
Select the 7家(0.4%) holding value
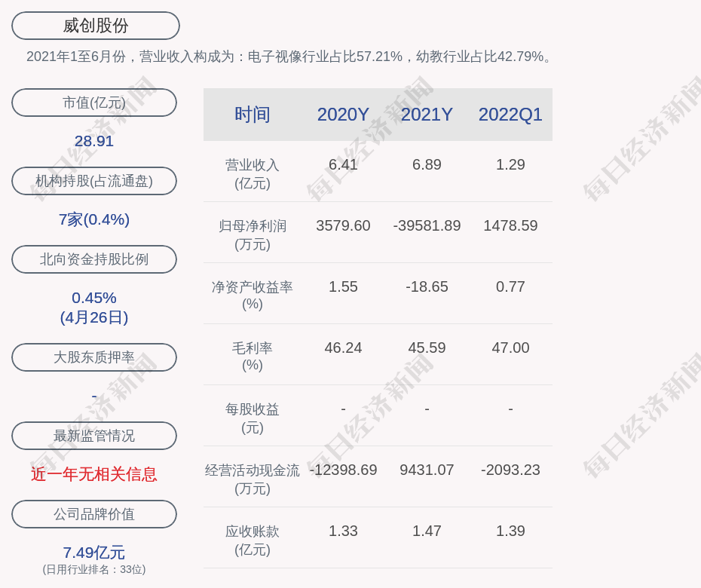(x=94, y=219)
